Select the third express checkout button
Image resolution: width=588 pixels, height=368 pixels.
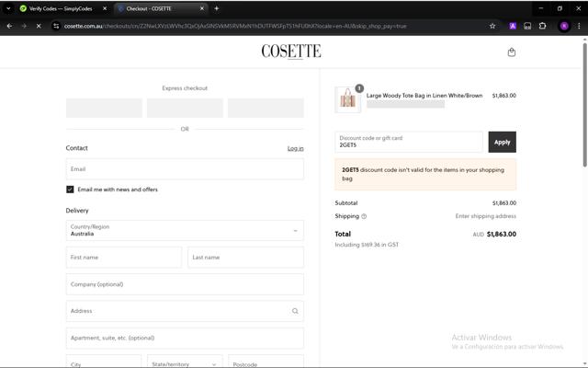(x=266, y=108)
